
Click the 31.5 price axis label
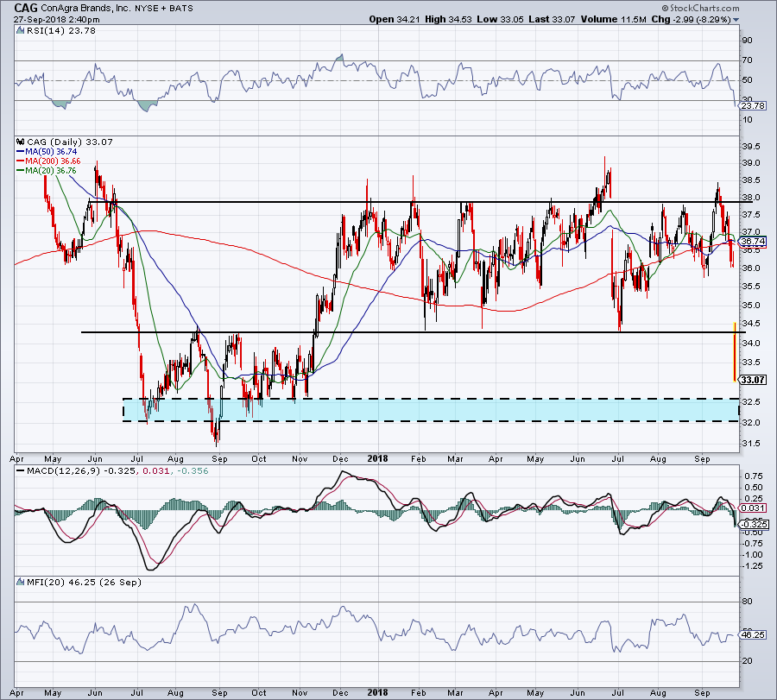click(x=751, y=443)
